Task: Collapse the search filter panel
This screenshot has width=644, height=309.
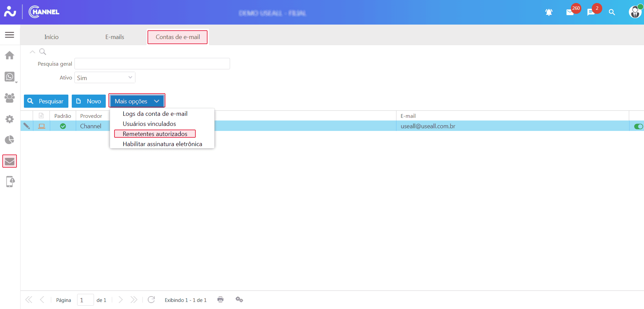Action: point(32,52)
